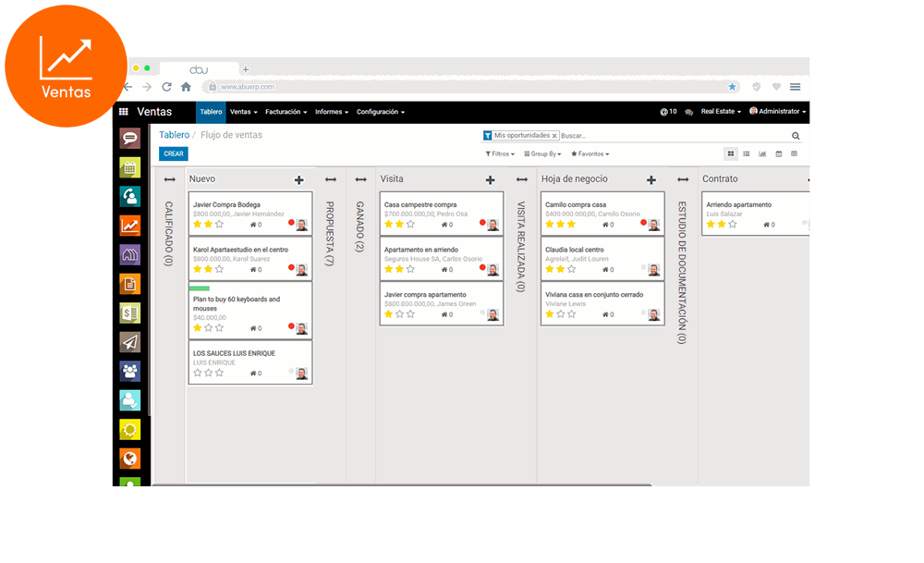Select the Tablero menu tab
The width and height of the screenshot is (924, 563).
(211, 112)
